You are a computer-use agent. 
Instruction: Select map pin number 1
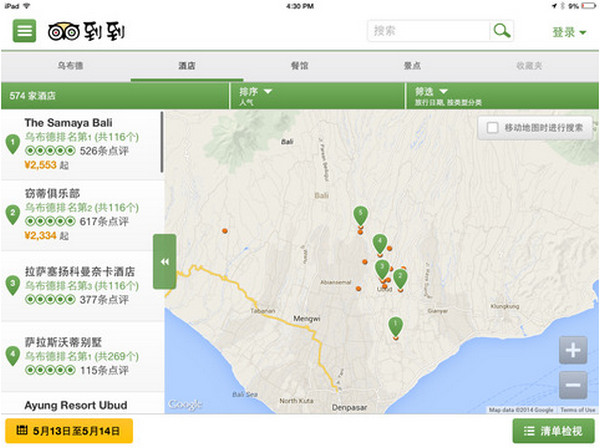click(396, 327)
